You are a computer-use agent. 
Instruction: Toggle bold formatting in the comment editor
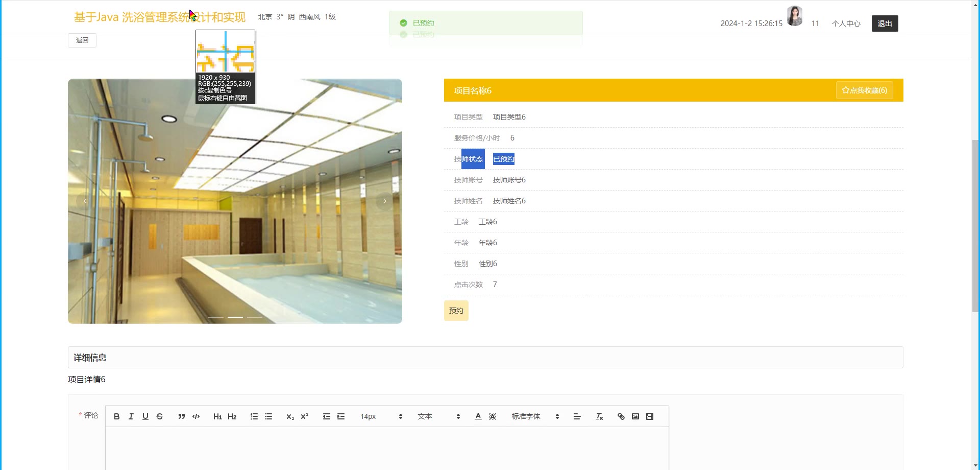(117, 416)
